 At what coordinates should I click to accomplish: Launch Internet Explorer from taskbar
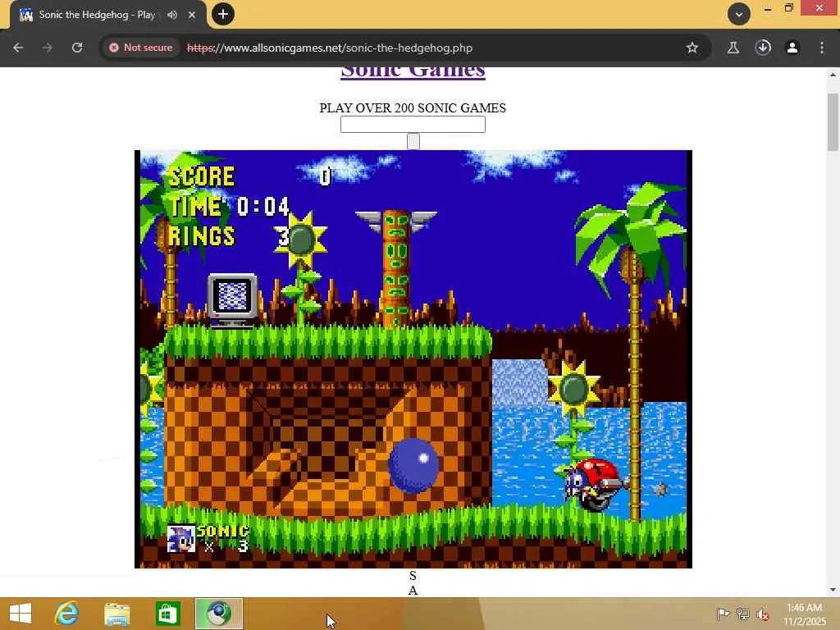[67, 614]
